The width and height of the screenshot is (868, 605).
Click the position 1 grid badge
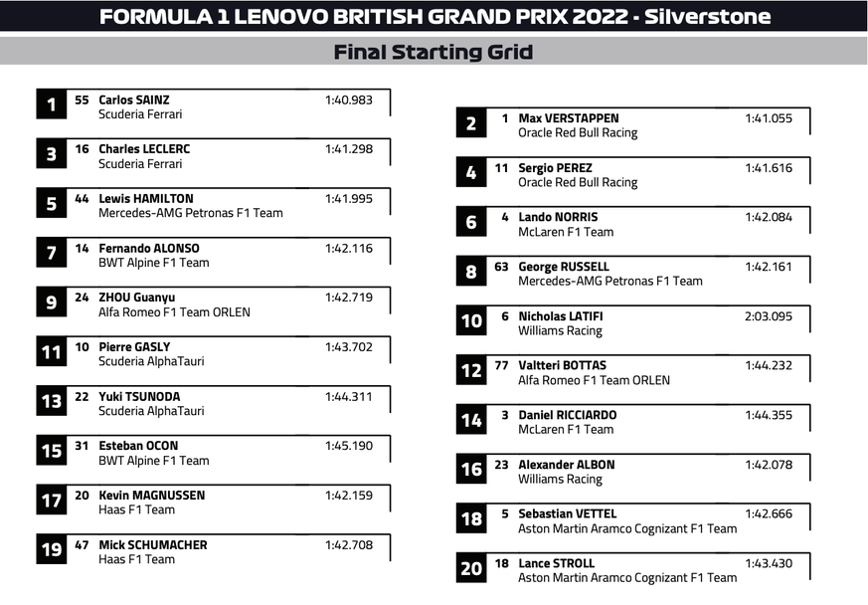point(51,105)
